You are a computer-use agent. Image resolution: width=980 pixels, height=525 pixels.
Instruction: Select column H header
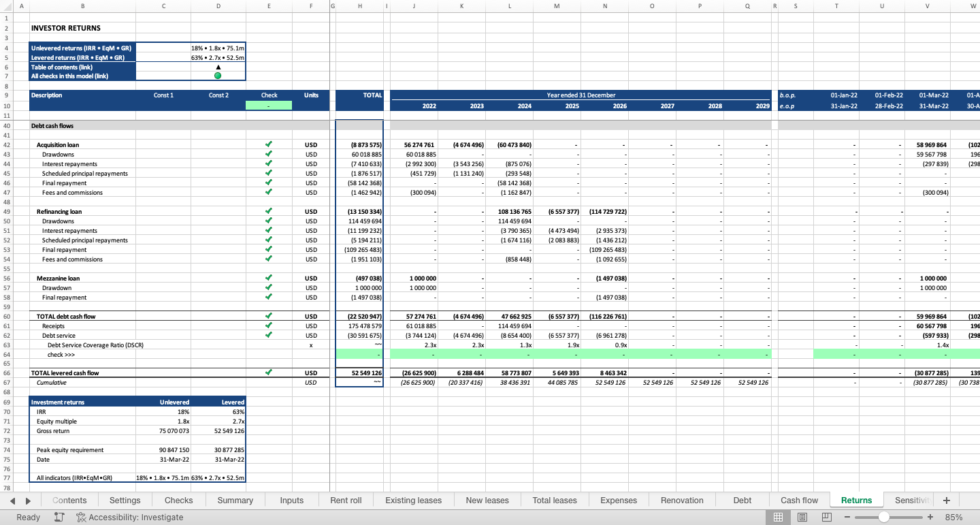359,6
